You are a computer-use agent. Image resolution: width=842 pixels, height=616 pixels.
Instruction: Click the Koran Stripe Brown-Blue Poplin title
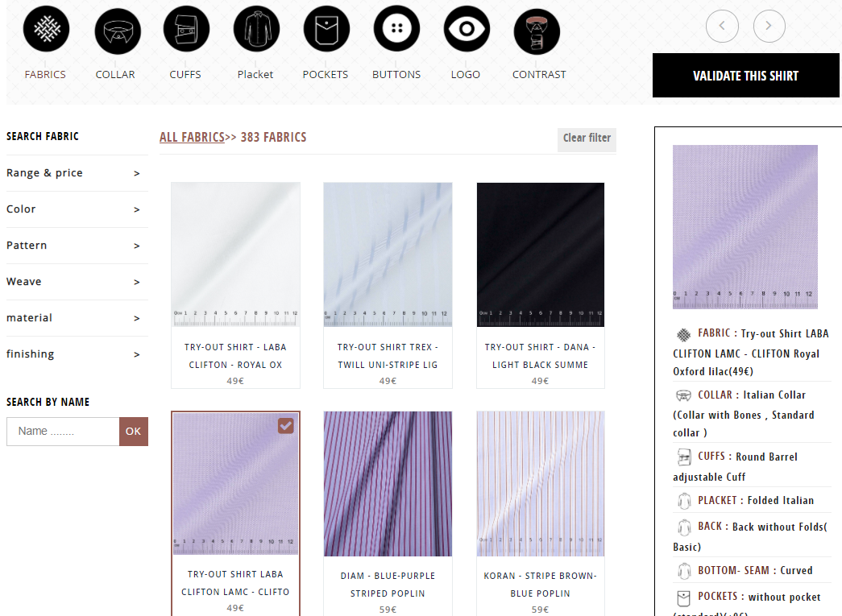point(540,585)
